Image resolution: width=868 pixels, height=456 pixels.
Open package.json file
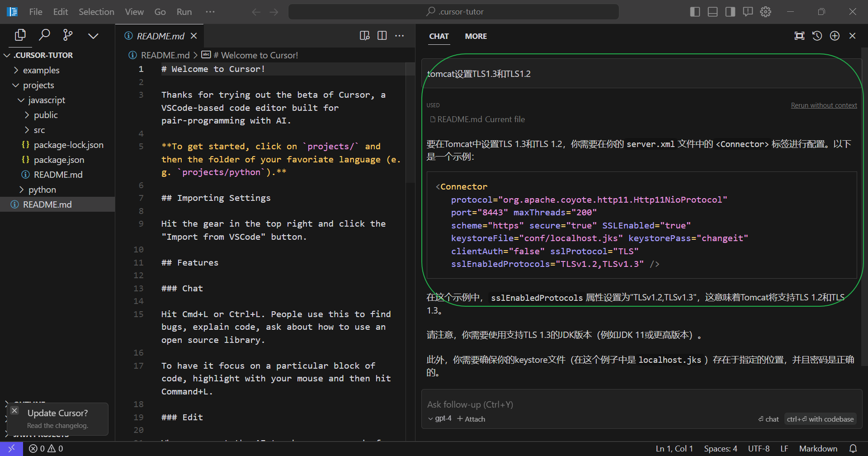57,160
